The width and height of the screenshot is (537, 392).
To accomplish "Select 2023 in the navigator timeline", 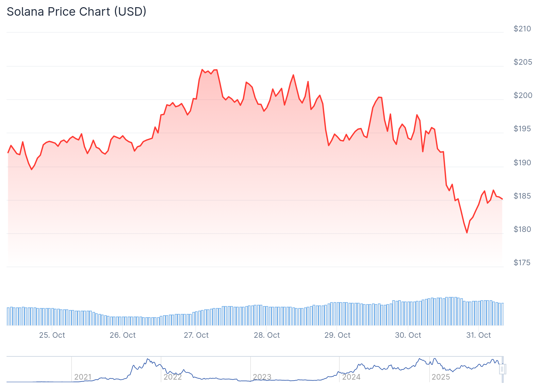I will click(x=262, y=377).
